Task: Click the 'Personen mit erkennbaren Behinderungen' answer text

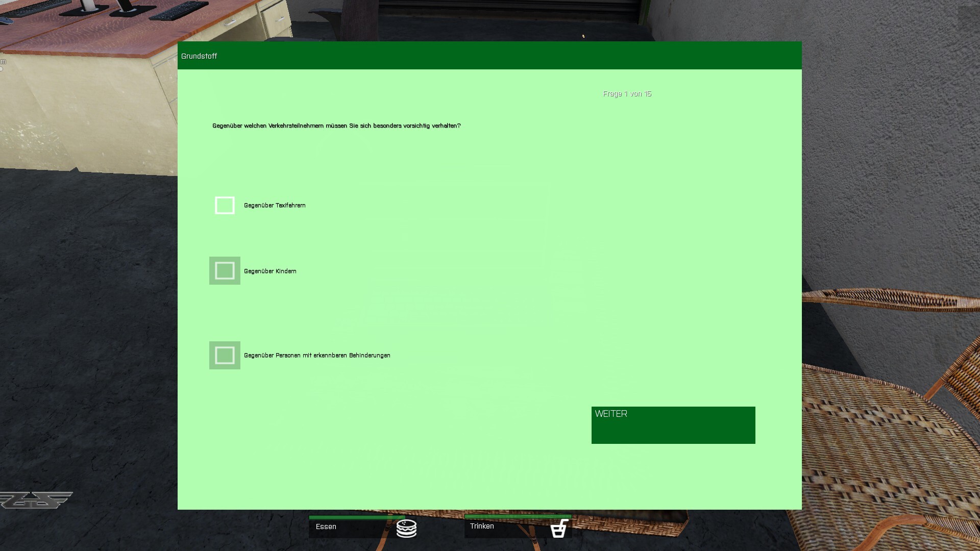Action: (x=317, y=356)
